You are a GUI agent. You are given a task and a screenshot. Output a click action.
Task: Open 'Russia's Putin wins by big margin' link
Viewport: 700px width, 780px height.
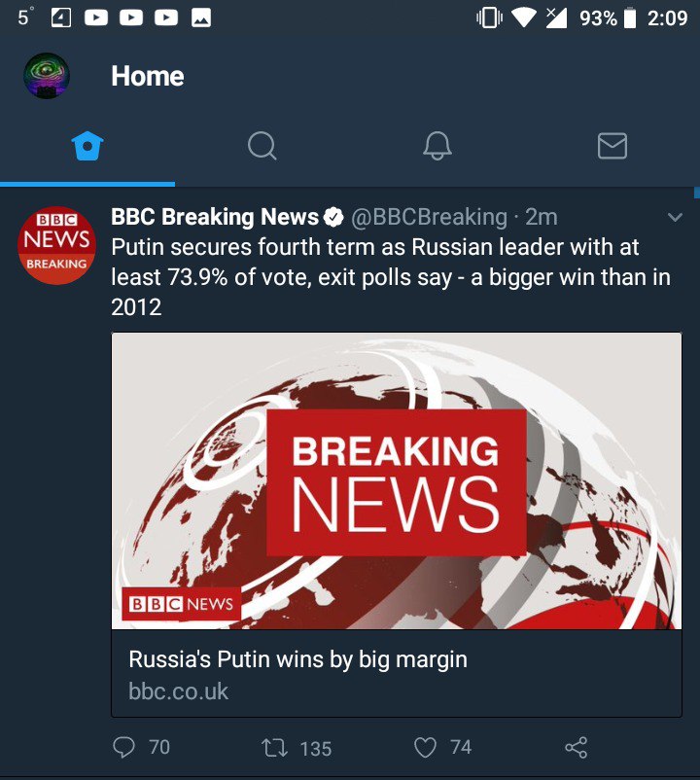[297, 659]
